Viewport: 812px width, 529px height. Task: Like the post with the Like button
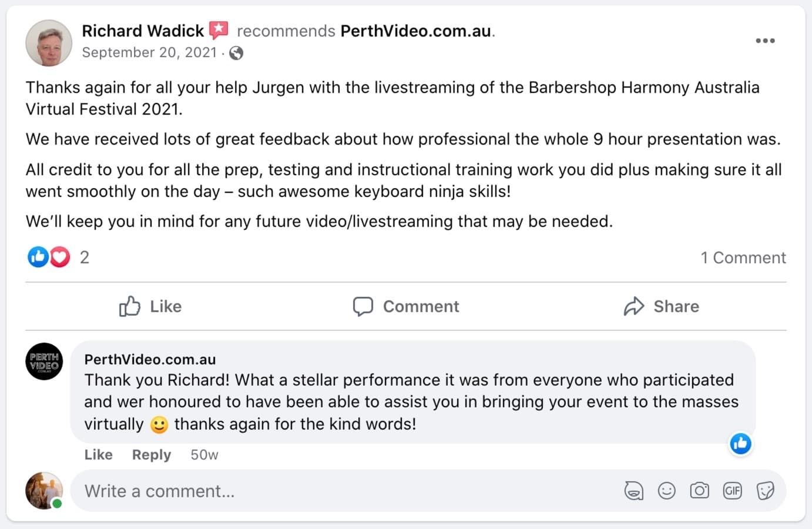pyautogui.click(x=150, y=306)
